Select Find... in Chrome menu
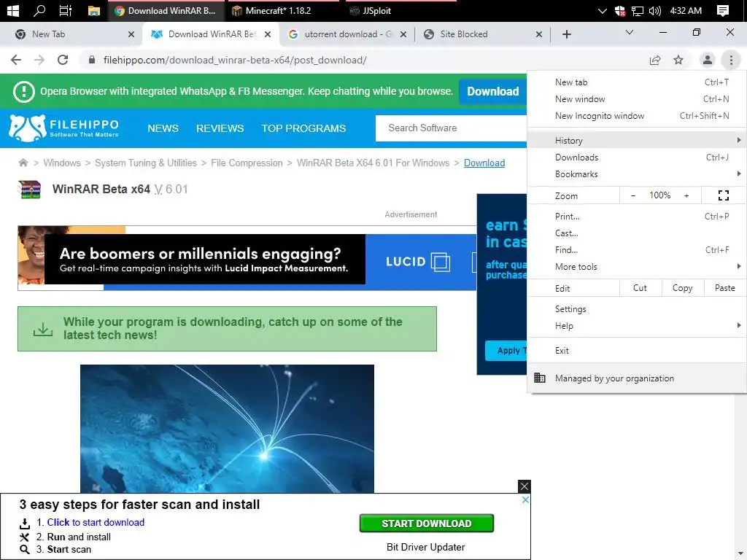The image size is (747, 560). click(637, 249)
